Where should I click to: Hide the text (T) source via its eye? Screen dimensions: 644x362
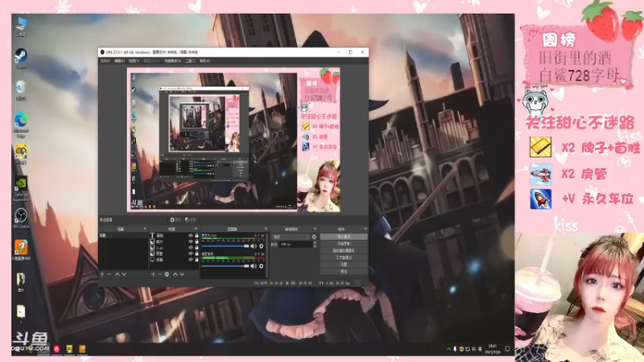191,236
